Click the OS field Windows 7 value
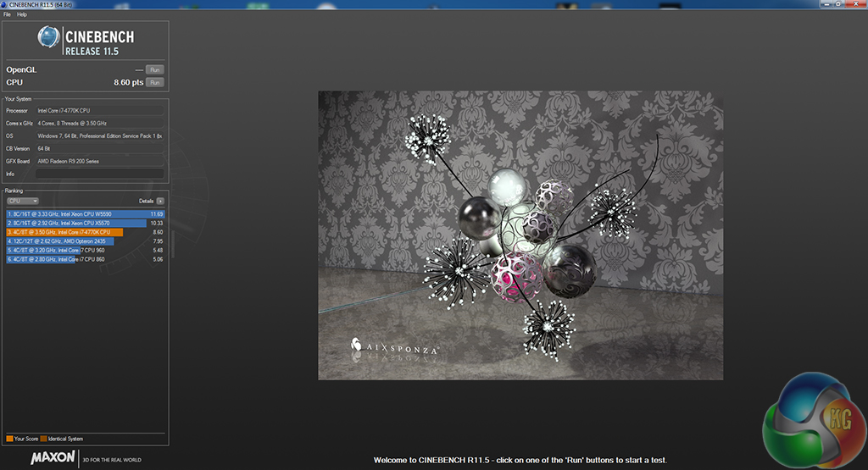 pos(100,136)
